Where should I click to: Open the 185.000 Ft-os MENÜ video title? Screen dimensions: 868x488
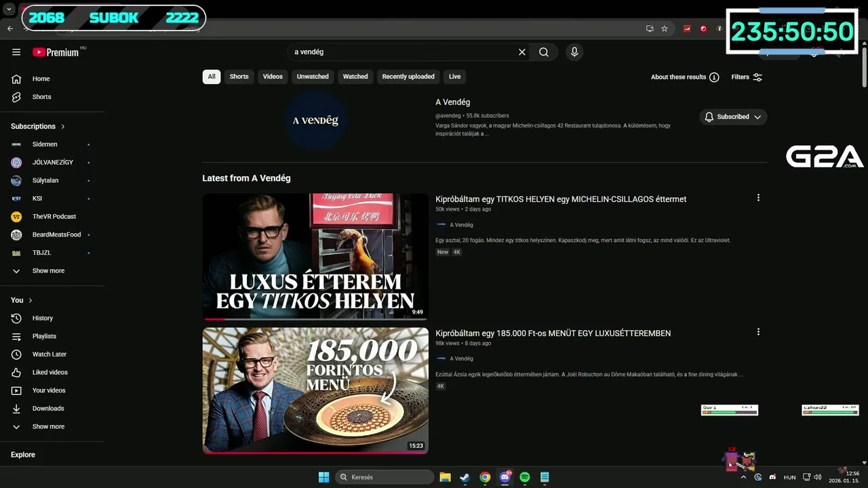(x=553, y=333)
